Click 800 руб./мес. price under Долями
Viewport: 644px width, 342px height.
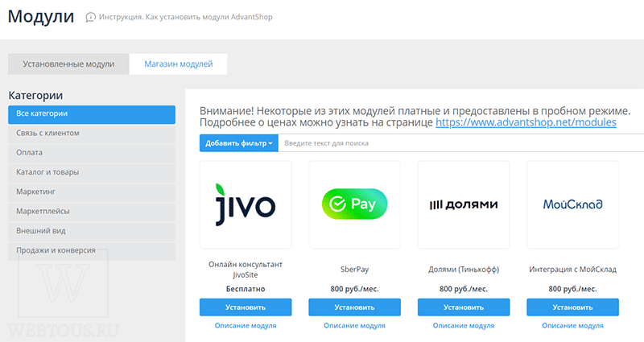[464, 289]
